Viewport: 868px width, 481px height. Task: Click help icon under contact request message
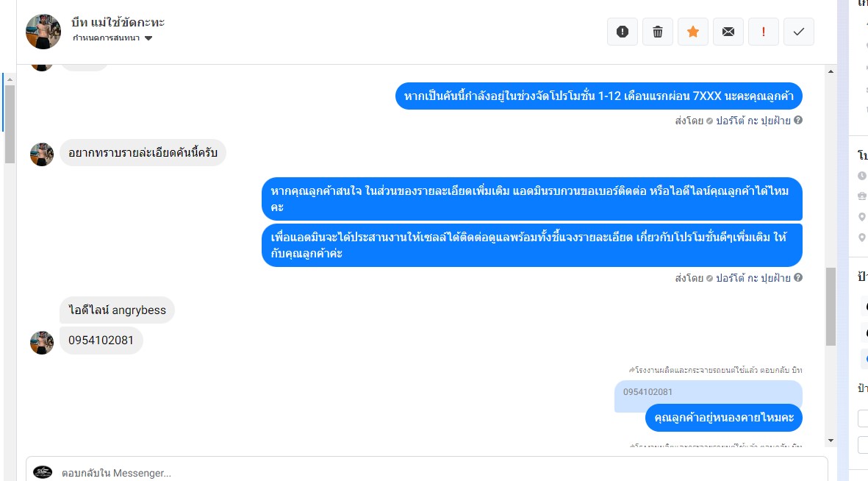pos(798,278)
